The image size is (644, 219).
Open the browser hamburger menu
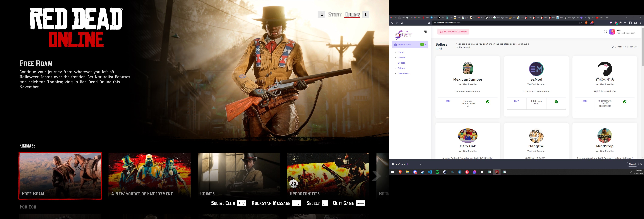[x=641, y=23]
